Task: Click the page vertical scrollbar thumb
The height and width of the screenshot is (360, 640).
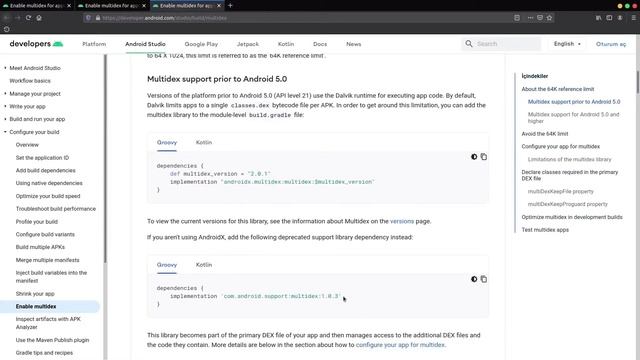Action: pos(638,82)
